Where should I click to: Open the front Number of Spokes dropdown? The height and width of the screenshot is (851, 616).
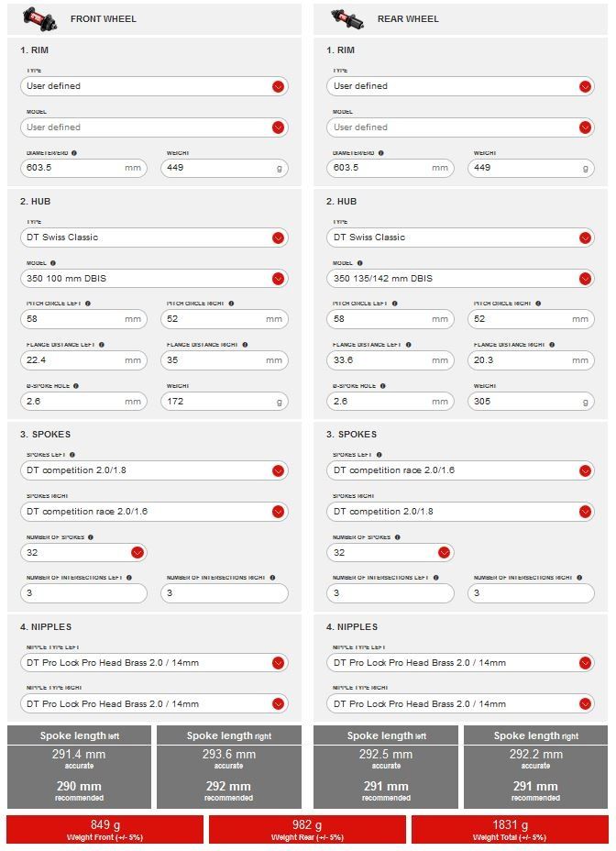point(137,553)
